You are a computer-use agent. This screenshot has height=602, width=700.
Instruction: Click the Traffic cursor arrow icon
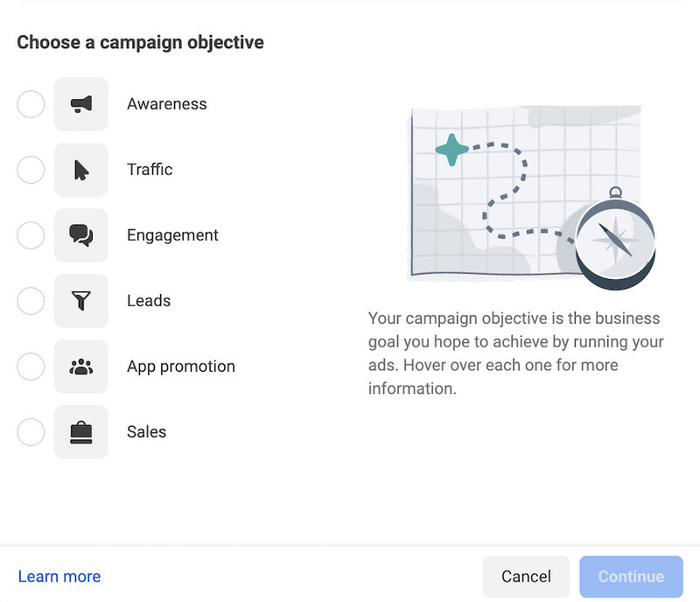[x=80, y=170]
